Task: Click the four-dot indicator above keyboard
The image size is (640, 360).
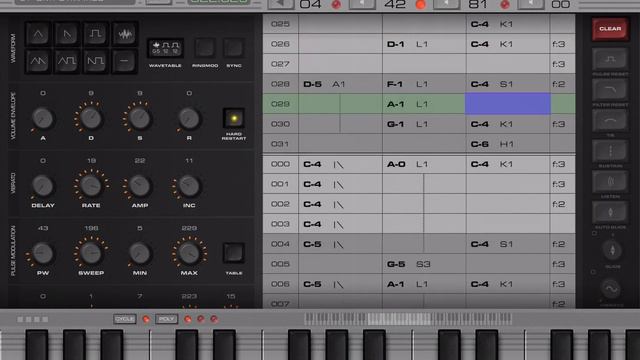Action: 33,319
